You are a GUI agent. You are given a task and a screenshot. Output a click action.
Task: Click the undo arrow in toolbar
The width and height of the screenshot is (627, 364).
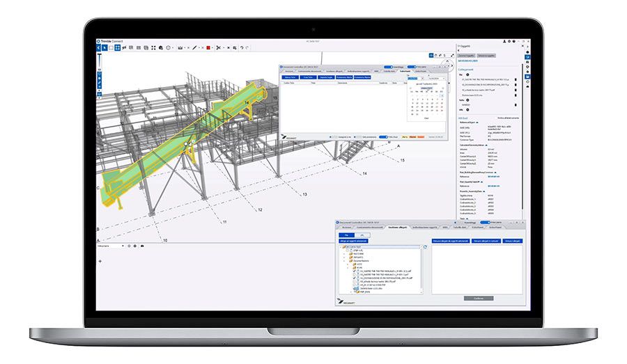point(241,47)
